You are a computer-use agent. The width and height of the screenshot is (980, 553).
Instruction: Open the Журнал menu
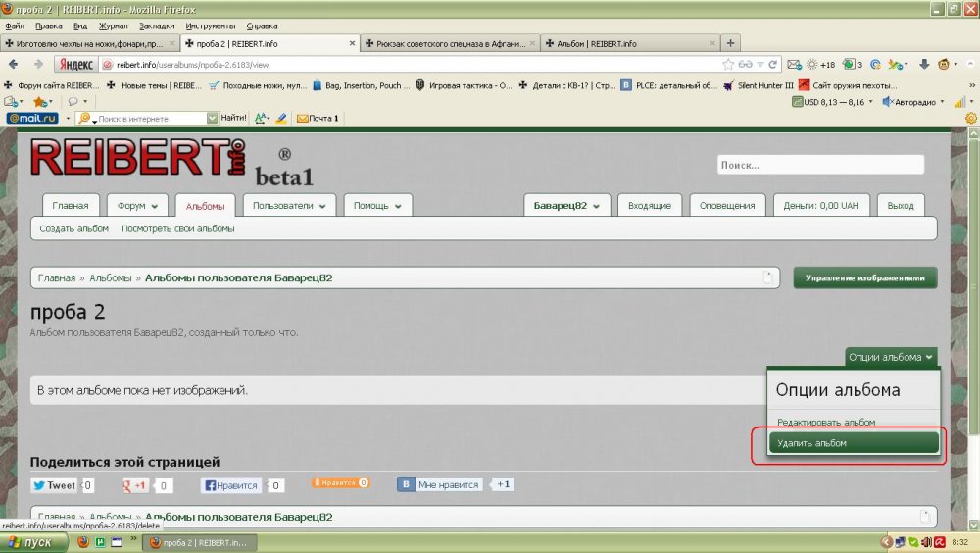[113, 25]
